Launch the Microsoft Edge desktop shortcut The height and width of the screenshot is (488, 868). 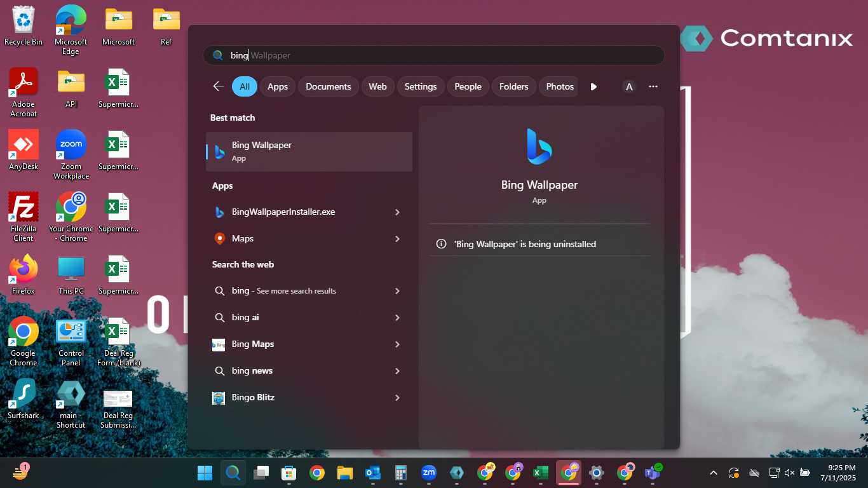pos(71,30)
